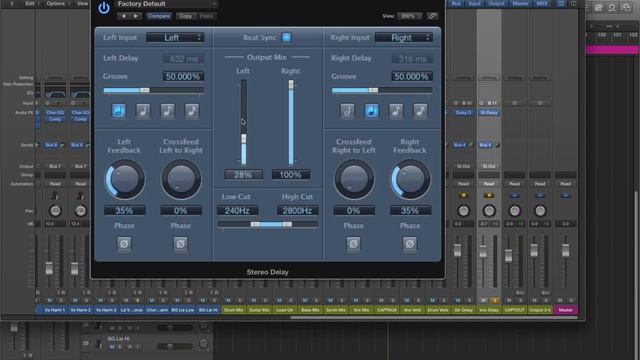640x360 pixels.
Task: Click the Low Cut 240Hz field
Action: click(237, 211)
